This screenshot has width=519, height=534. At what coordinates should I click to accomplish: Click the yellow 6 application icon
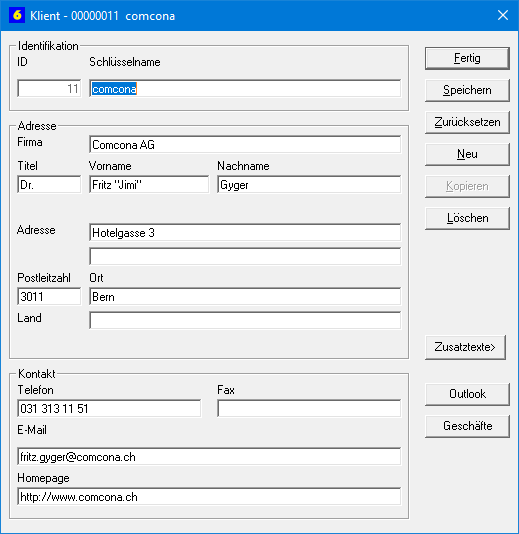(x=17, y=15)
